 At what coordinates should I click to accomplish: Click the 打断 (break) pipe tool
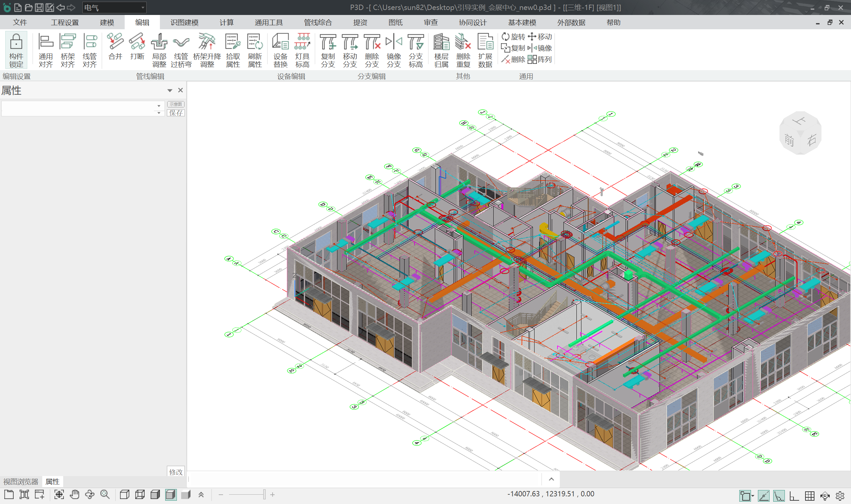coord(137,47)
